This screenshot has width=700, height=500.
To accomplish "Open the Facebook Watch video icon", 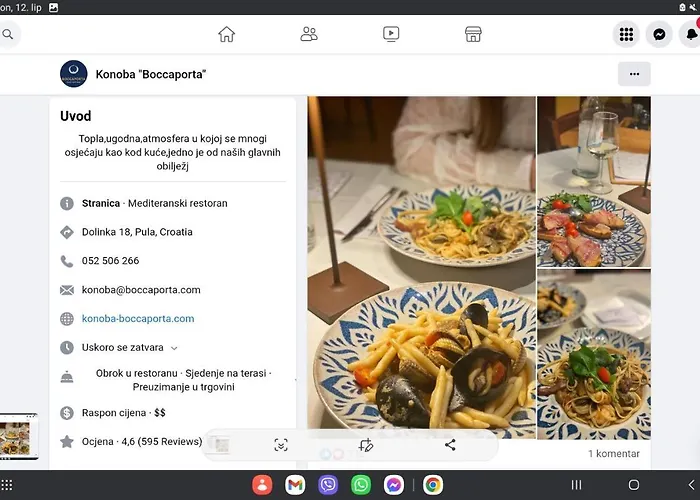I will pos(391,34).
